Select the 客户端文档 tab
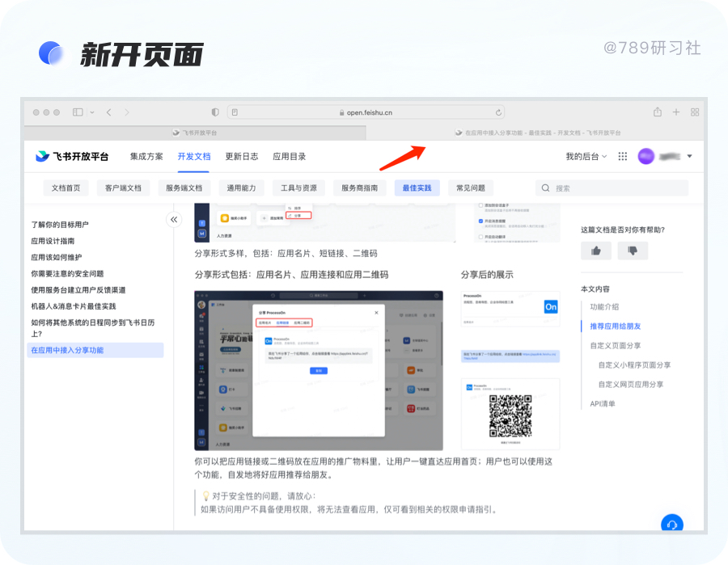This screenshot has height=565, width=728. (x=123, y=188)
